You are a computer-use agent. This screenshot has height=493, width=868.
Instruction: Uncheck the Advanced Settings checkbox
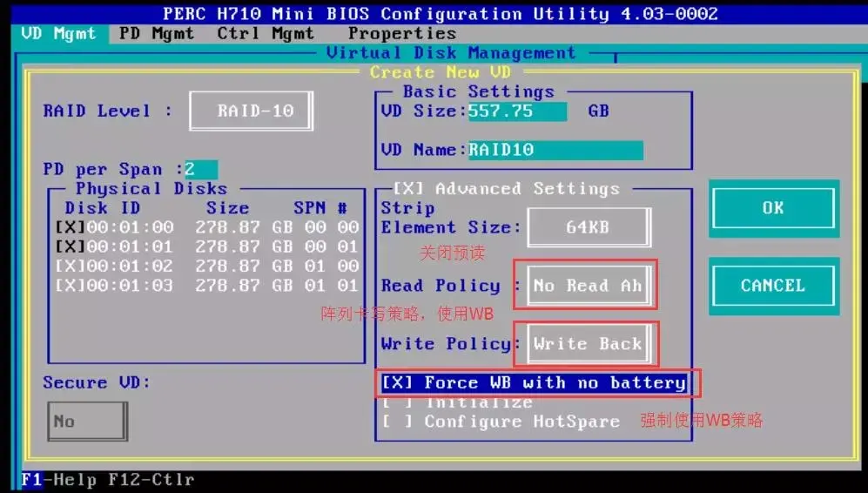(408, 188)
